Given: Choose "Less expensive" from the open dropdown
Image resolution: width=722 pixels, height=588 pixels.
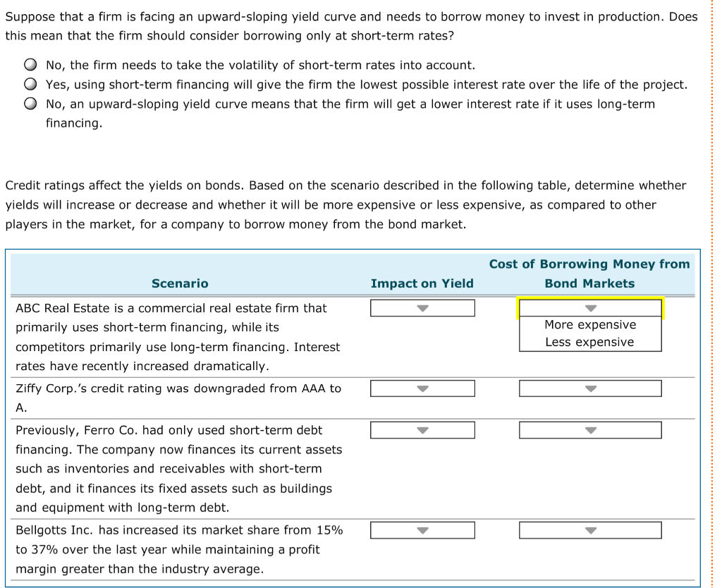Looking at the screenshot, I should click(x=589, y=341).
